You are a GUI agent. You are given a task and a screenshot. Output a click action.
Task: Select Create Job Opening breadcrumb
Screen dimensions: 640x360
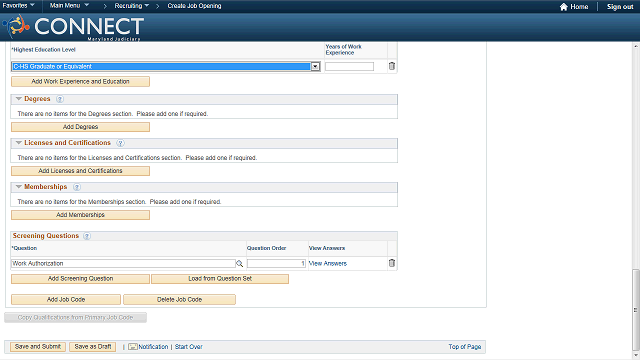tap(194, 6)
